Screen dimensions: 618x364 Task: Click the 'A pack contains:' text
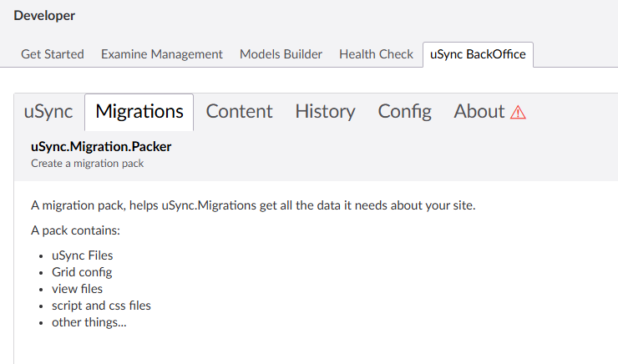[76, 230]
